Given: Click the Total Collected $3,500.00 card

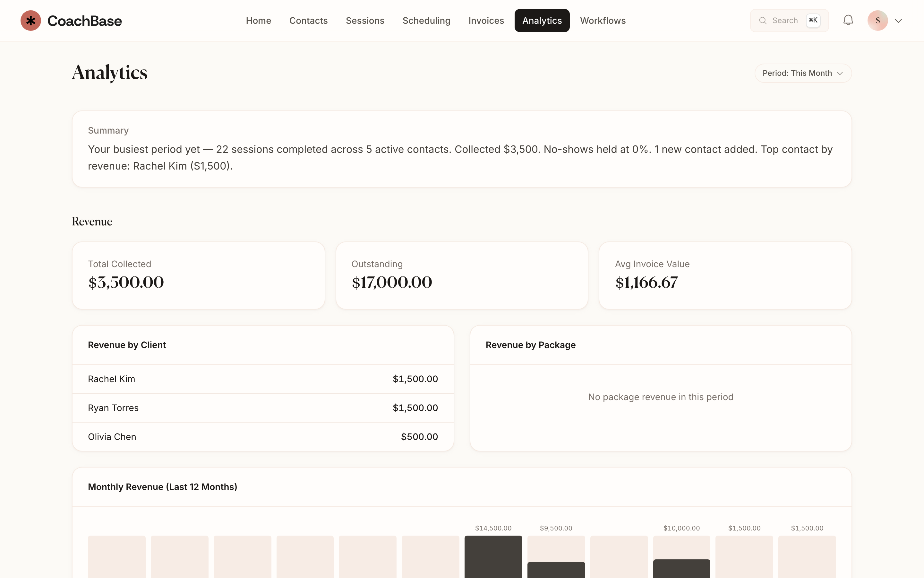Looking at the screenshot, I should click(x=199, y=275).
